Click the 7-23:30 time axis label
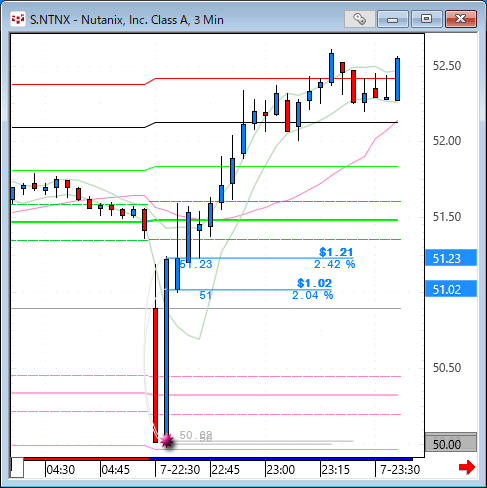 point(400,470)
